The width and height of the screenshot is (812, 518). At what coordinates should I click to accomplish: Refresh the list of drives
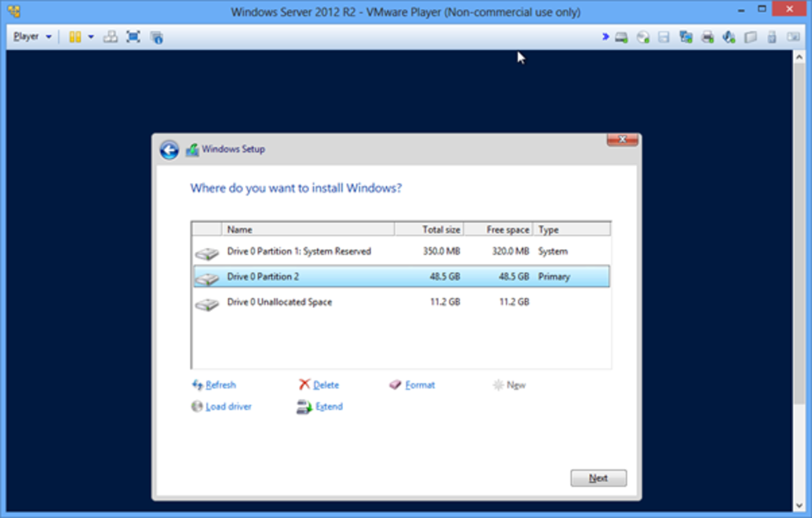[x=218, y=385]
